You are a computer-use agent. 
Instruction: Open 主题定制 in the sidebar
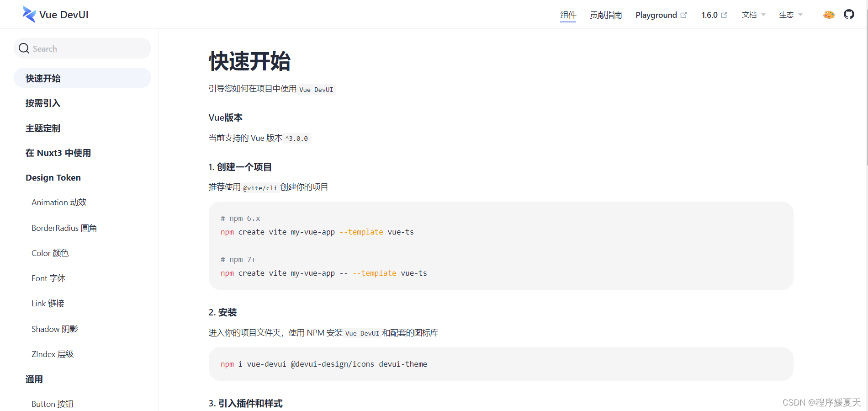click(43, 128)
